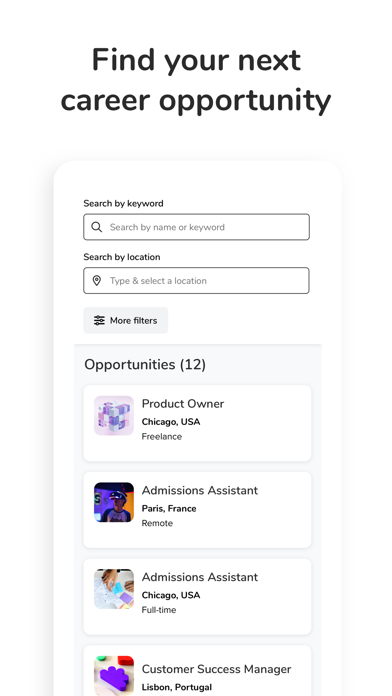Click the Search by location label

click(x=122, y=257)
